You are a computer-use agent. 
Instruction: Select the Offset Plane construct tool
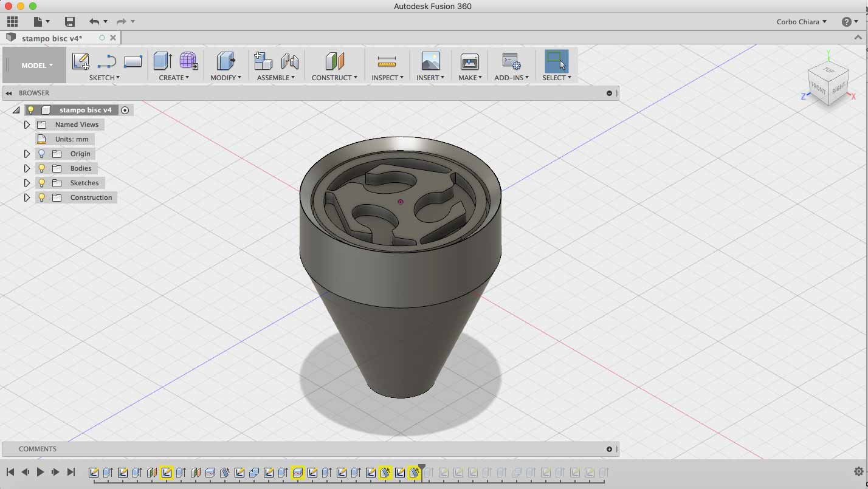334,61
